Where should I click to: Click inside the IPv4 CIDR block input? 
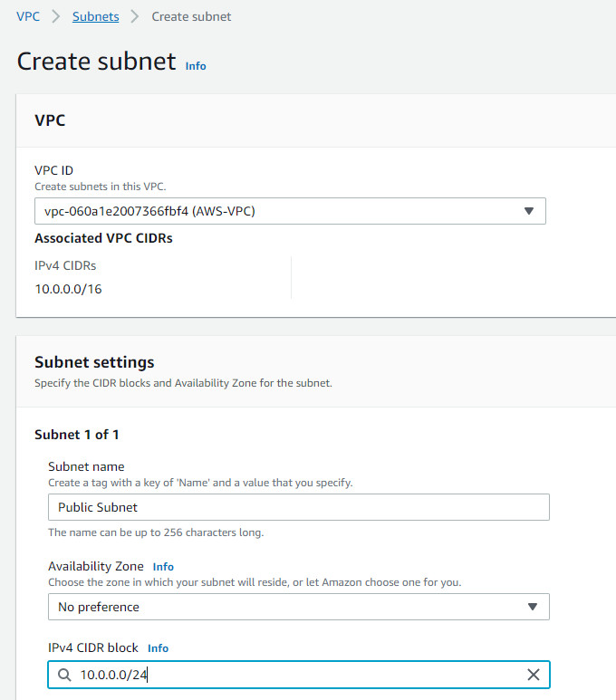298,675
